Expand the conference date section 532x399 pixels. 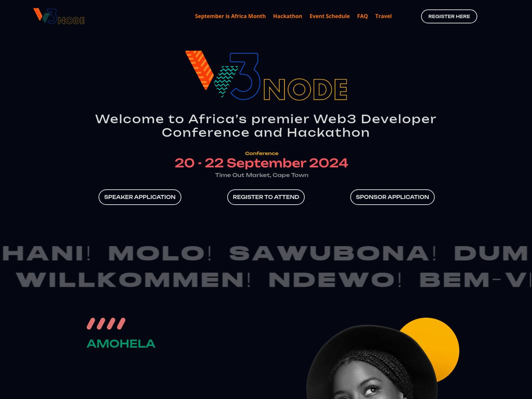pyautogui.click(x=262, y=163)
